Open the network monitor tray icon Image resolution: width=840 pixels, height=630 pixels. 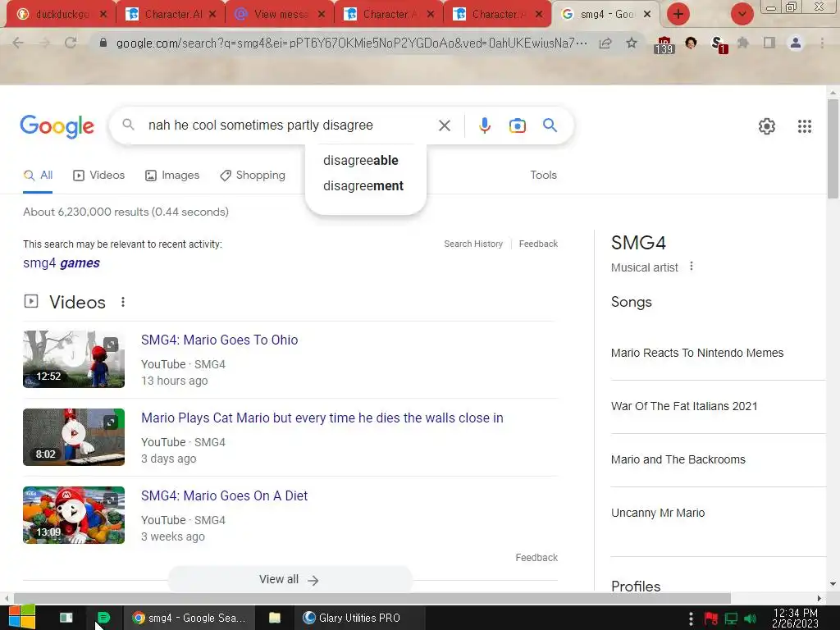pos(731,619)
